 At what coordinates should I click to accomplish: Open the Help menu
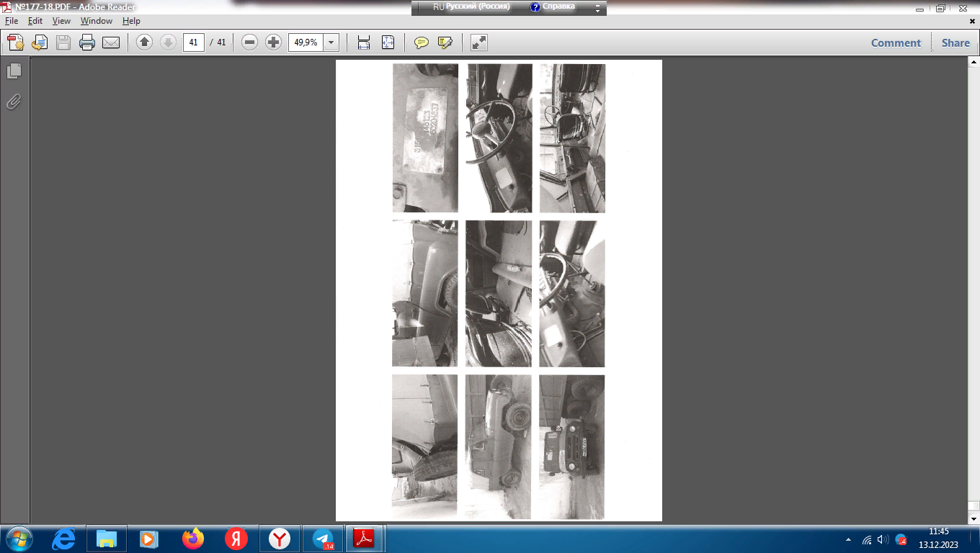(x=131, y=21)
